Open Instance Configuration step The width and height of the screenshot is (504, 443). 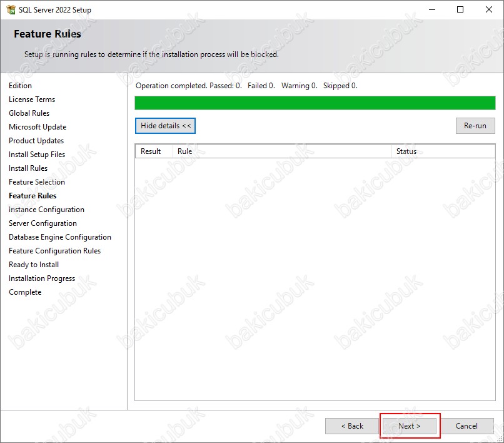pyautogui.click(x=46, y=210)
